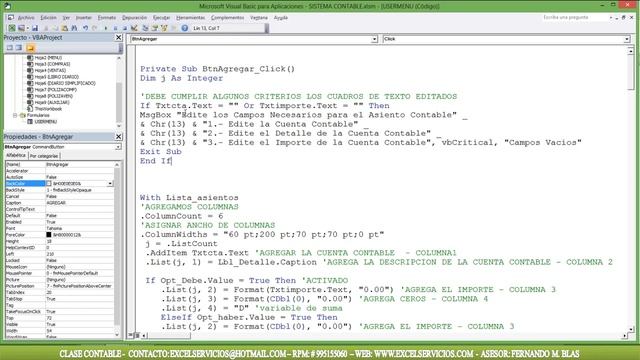Select Hoja5 (LIBRO DIARIO) in project tree
The image size is (640, 360).
tap(56, 77)
